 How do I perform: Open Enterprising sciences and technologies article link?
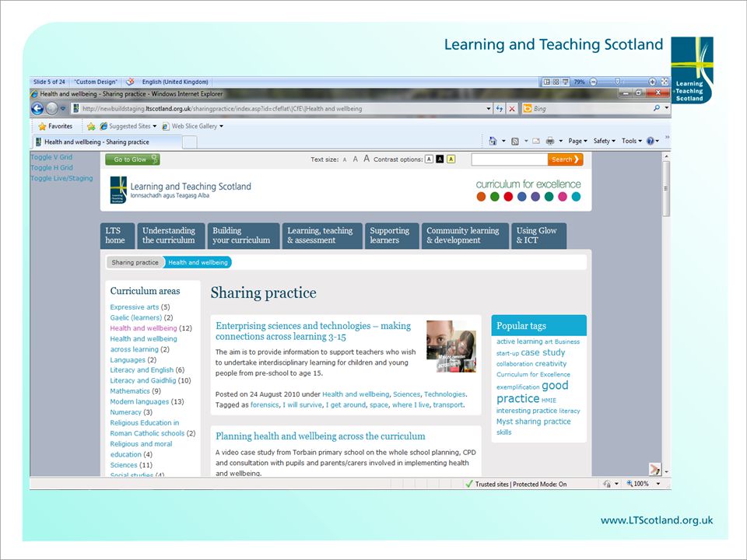click(x=313, y=331)
